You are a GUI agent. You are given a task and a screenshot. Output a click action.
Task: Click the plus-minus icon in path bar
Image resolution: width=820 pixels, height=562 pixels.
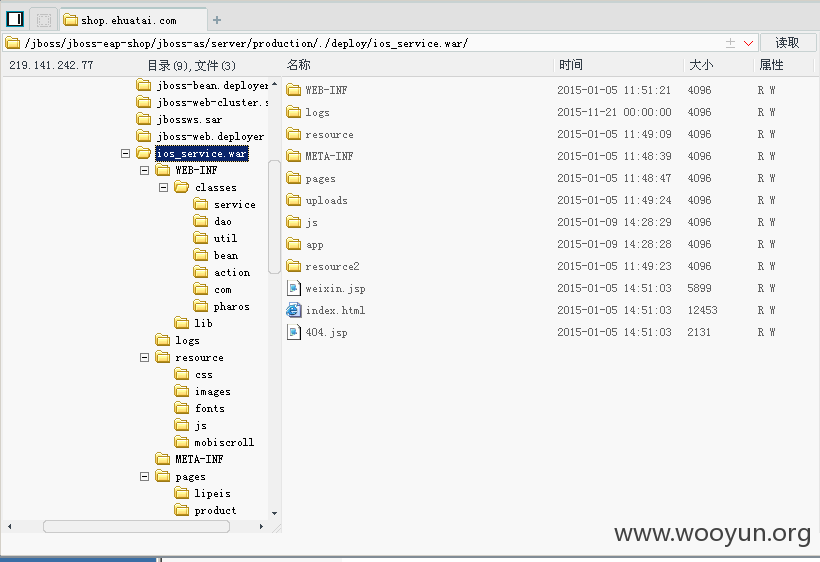(731, 43)
